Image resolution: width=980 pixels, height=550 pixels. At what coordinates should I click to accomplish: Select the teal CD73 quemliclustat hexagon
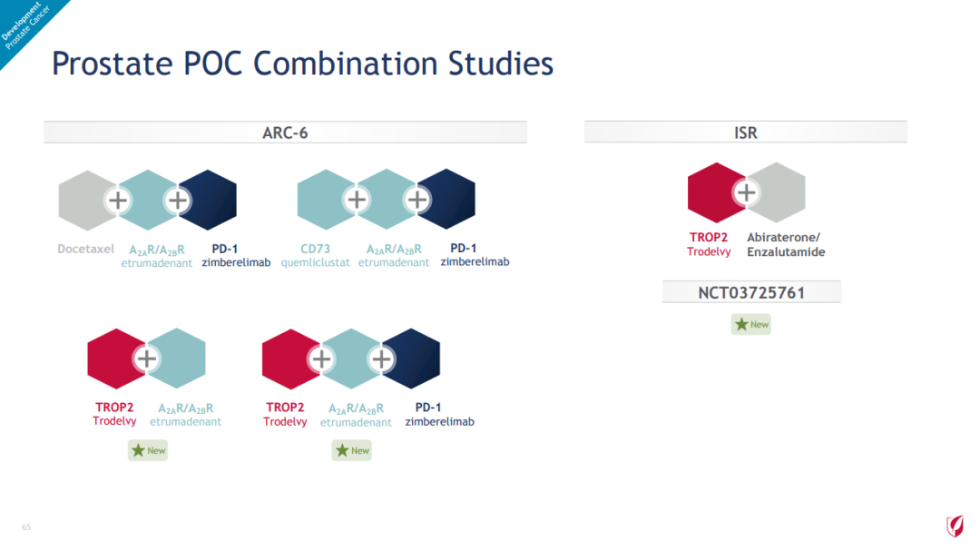pos(325,200)
